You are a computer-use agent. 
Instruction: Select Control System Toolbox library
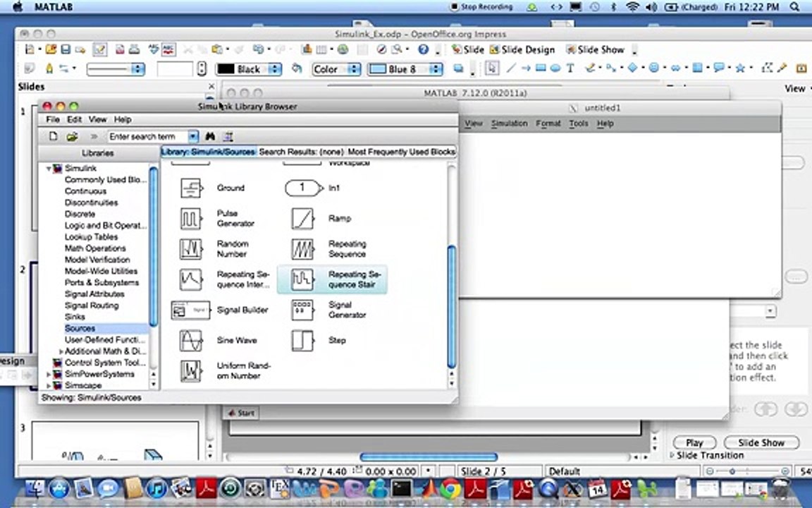105,363
